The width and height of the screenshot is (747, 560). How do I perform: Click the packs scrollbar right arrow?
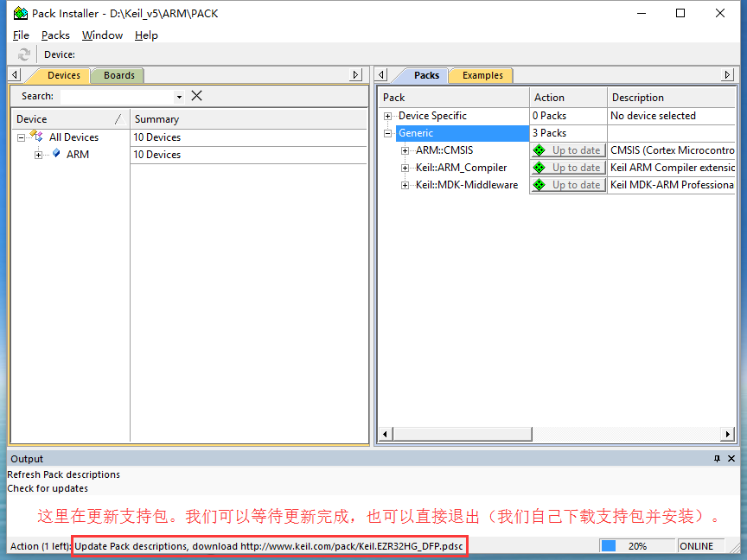727,434
